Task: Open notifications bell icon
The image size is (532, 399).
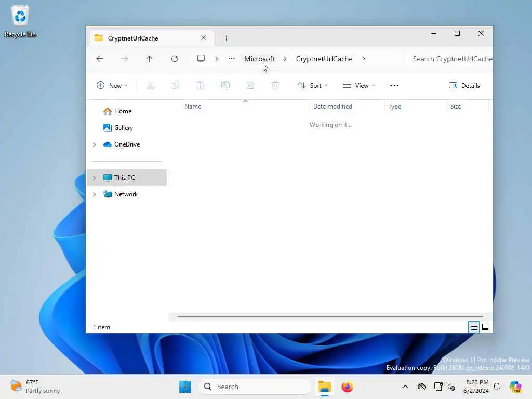Action: (x=497, y=387)
